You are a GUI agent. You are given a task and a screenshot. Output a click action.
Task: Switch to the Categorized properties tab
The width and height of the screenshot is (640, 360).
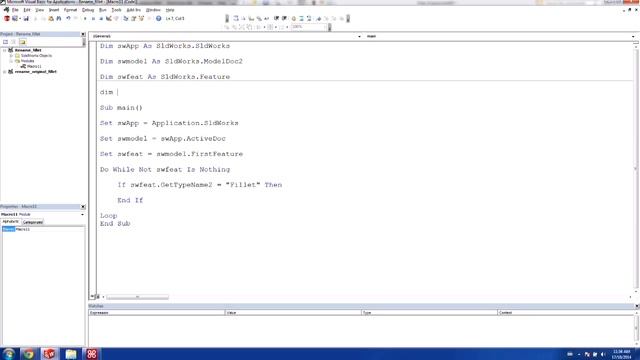click(x=33, y=222)
